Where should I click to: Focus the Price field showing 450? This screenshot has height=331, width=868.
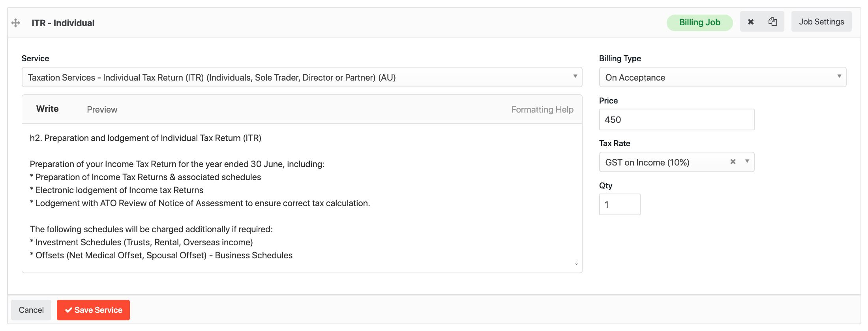pyautogui.click(x=677, y=120)
